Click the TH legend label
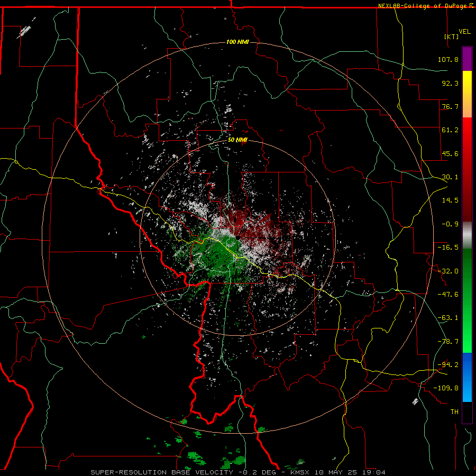The width and height of the screenshot is (476, 476). coord(454,411)
